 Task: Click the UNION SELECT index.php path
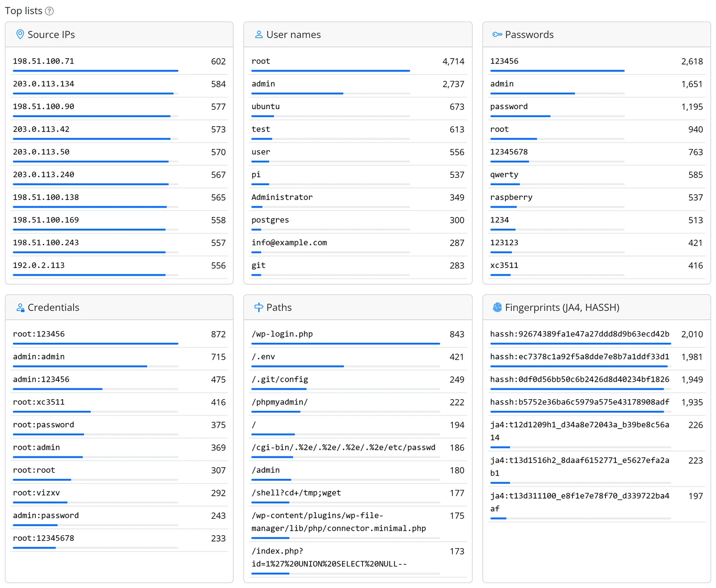[x=329, y=558]
